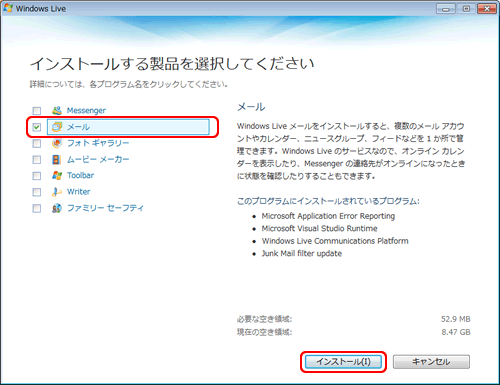The height and width of the screenshot is (385, 500).
Task: Click the Windows Live Communications Platform entry
Action: tap(335, 241)
